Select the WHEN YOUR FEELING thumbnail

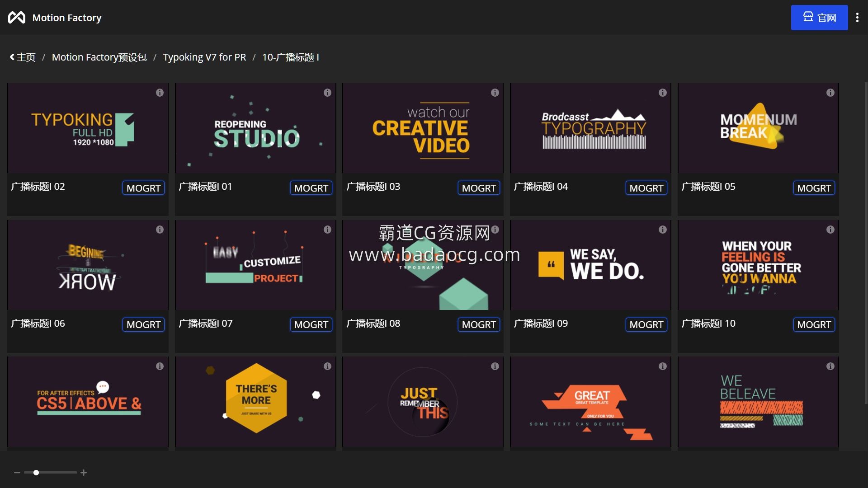(x=758, y=265)
